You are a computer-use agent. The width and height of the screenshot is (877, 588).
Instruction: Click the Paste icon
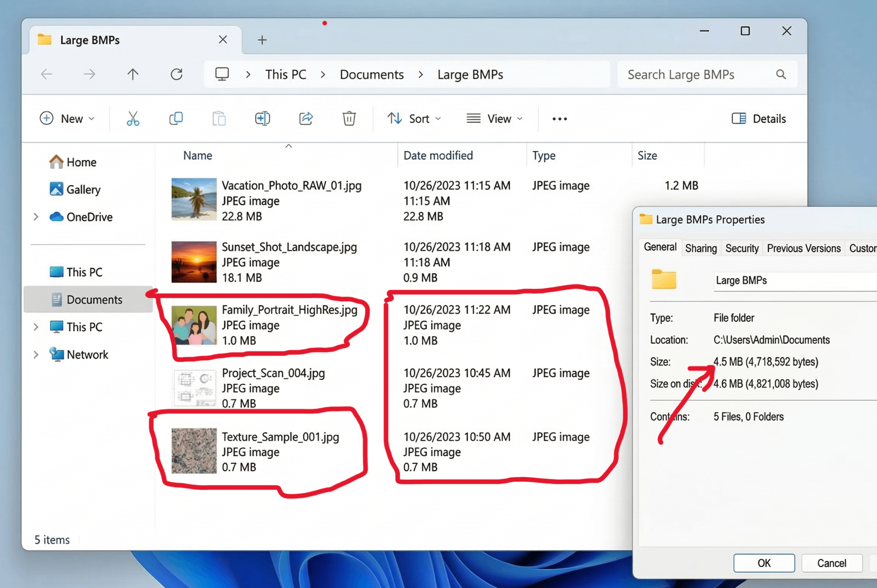coord(219,118)
